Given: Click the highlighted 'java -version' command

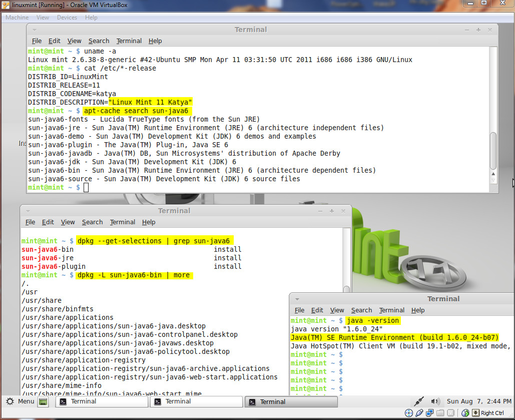Looking at the screenshot, I should coord(373,320).
